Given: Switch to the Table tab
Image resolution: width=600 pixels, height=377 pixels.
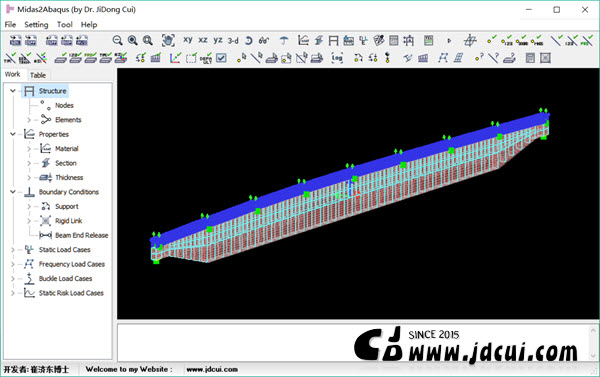Looking at the screenshot, I should [x=38, y=75].
